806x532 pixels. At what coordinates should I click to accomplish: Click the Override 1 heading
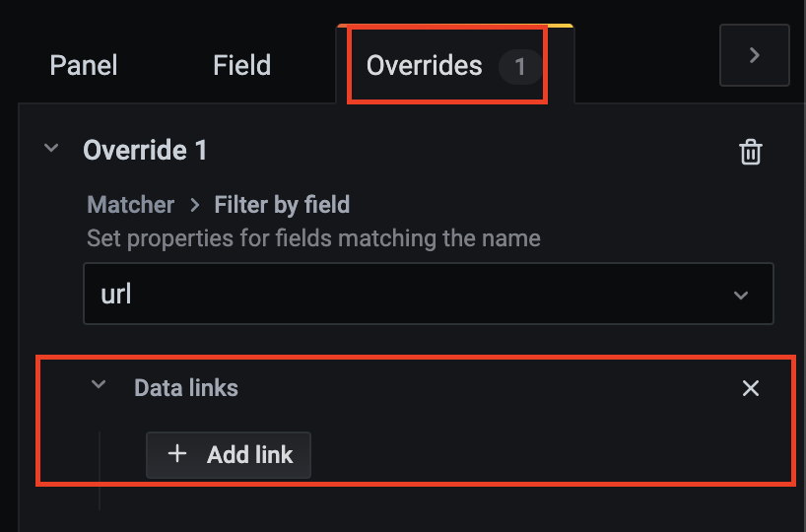pyautogui.click(x=146, y=151)
